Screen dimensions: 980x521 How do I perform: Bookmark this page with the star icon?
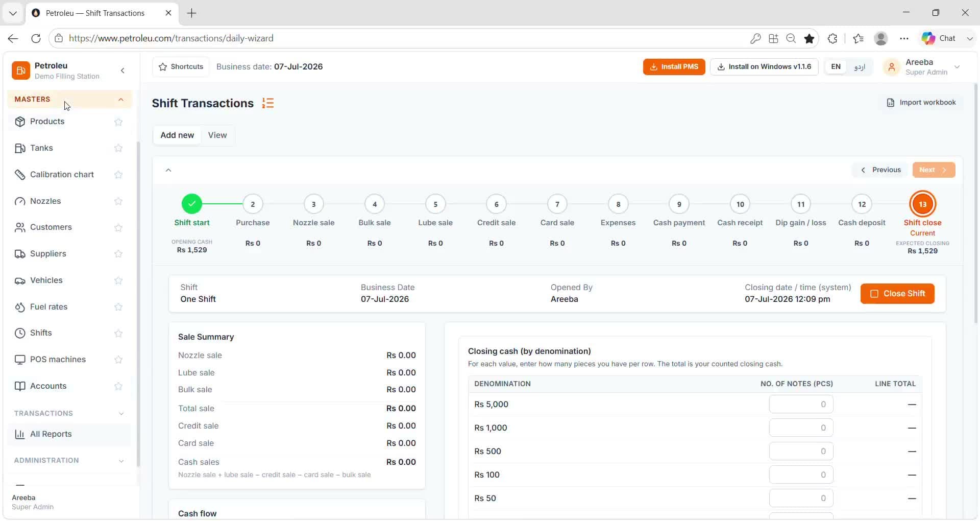pos(809,38)
